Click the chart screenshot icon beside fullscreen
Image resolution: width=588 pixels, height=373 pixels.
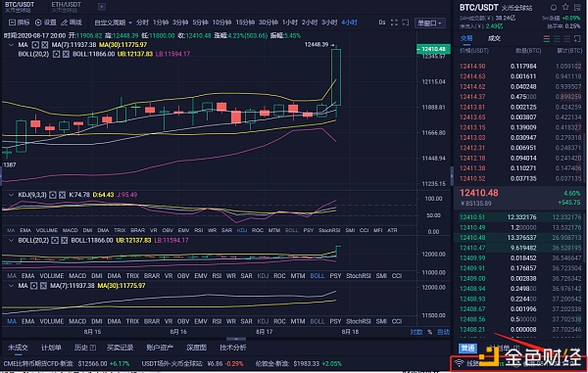click(x=406, y=23)
